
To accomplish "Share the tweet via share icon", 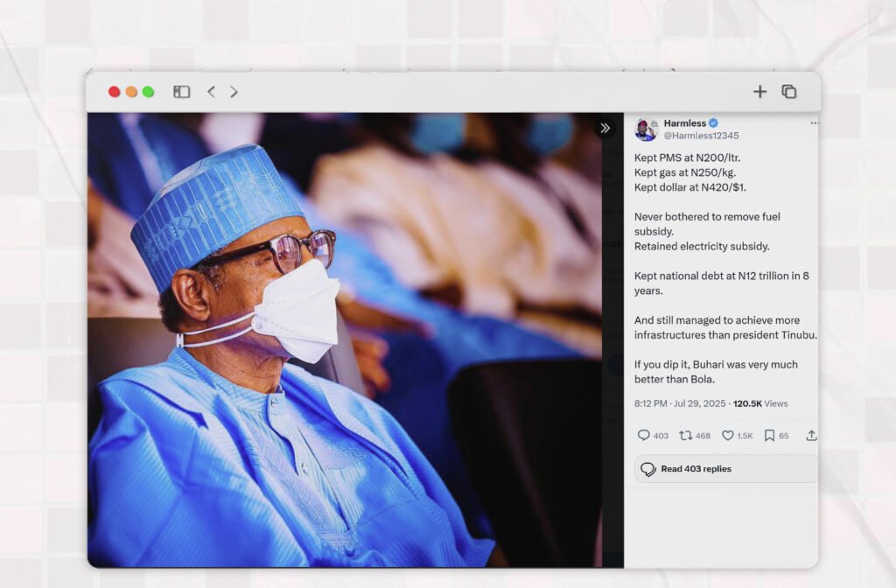I will [811, 436].
